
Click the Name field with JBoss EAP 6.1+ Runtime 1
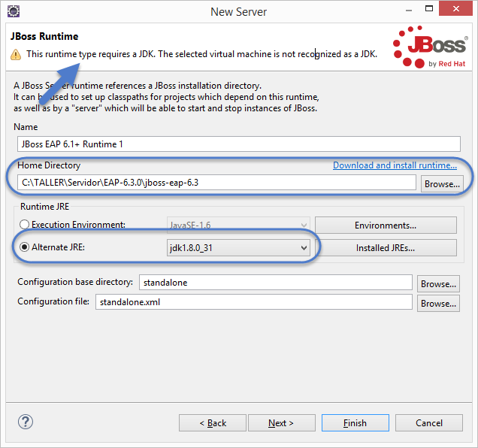(239, 144)
